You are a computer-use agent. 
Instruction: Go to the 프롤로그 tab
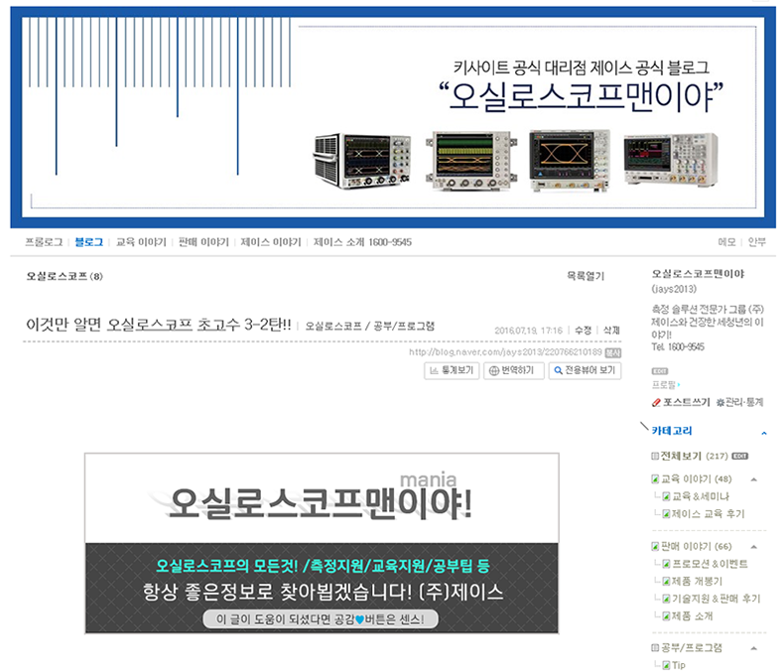[44, 242]
